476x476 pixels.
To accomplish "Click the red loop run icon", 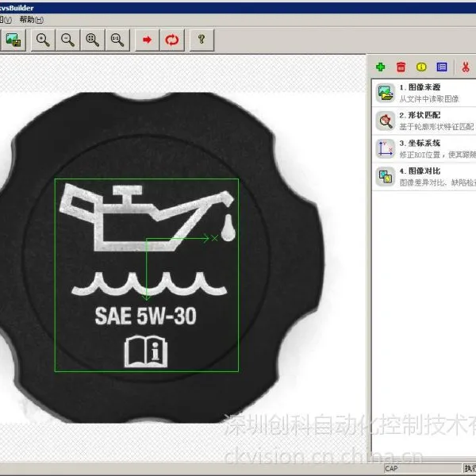I will pos(172,40).
